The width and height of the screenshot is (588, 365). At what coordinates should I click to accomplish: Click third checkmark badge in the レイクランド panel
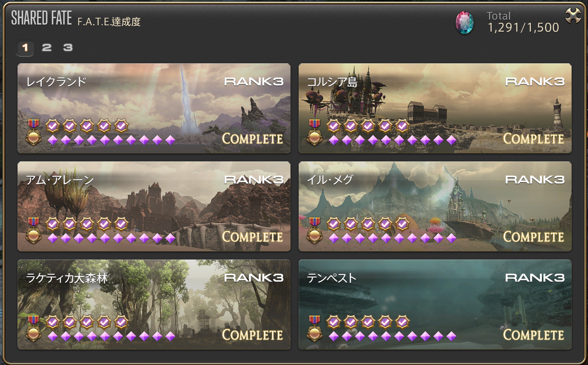[87, 125]
